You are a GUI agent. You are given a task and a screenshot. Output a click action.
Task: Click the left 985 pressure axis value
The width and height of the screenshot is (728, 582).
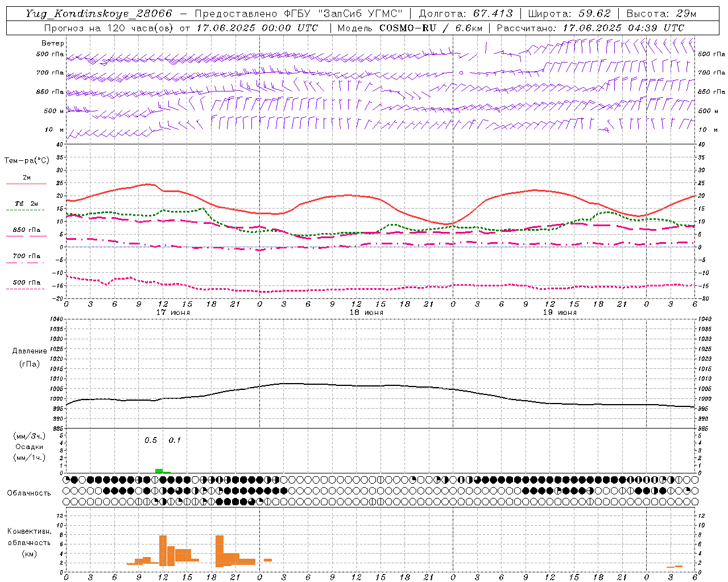57,429
